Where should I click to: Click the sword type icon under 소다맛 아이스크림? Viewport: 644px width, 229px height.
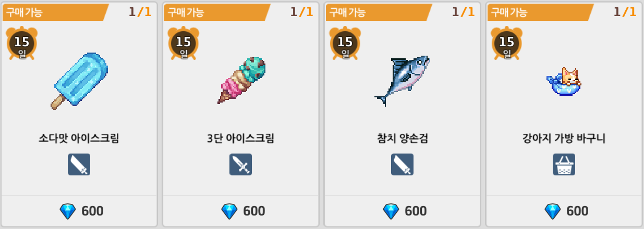(79, 164)
